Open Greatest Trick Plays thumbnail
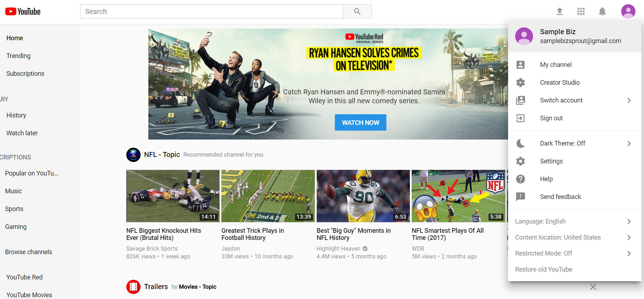The image size is (644, 299). (x=268, y=196)
